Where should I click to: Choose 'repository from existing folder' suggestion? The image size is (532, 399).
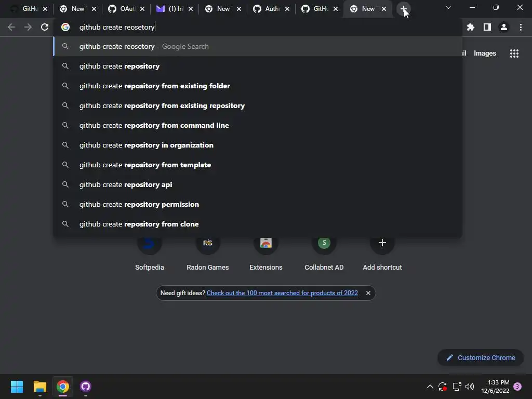[258, 86]
